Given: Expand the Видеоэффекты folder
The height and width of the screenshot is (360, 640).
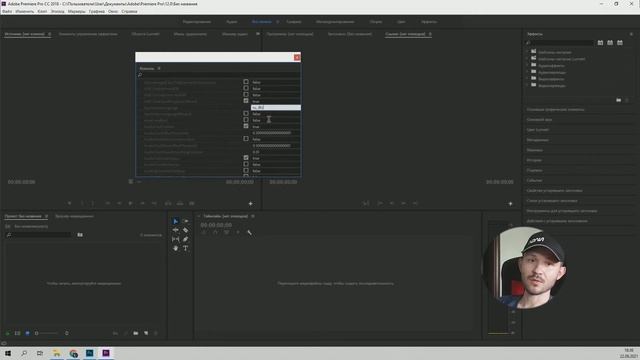Looking at the screenshot, I should point(527,79).
